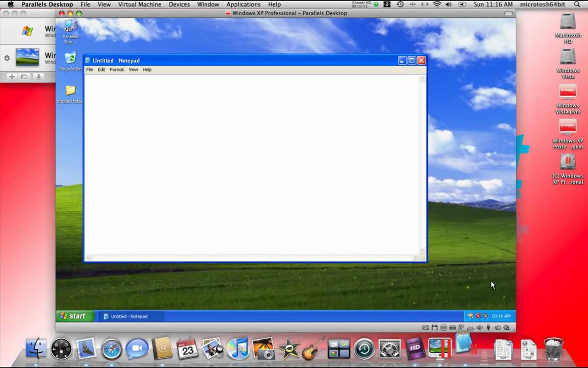Open the Recycle Bin desktop icon

pyautogui.click(x=70, y=61)
